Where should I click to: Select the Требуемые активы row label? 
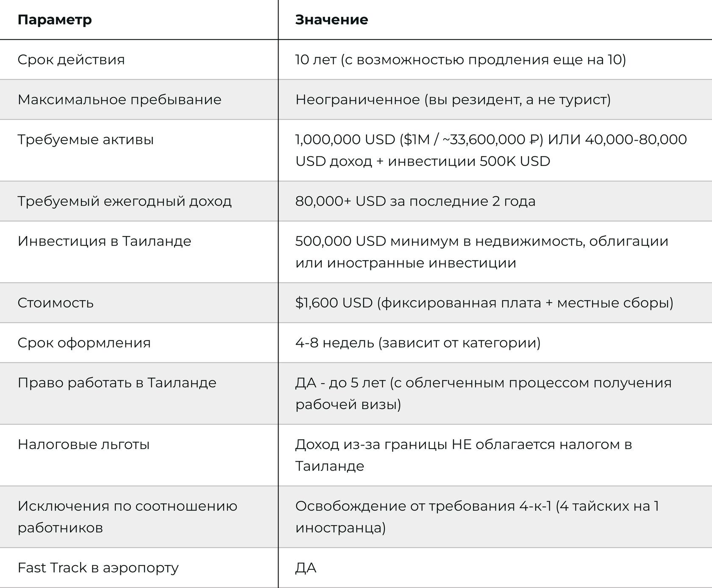86,139
